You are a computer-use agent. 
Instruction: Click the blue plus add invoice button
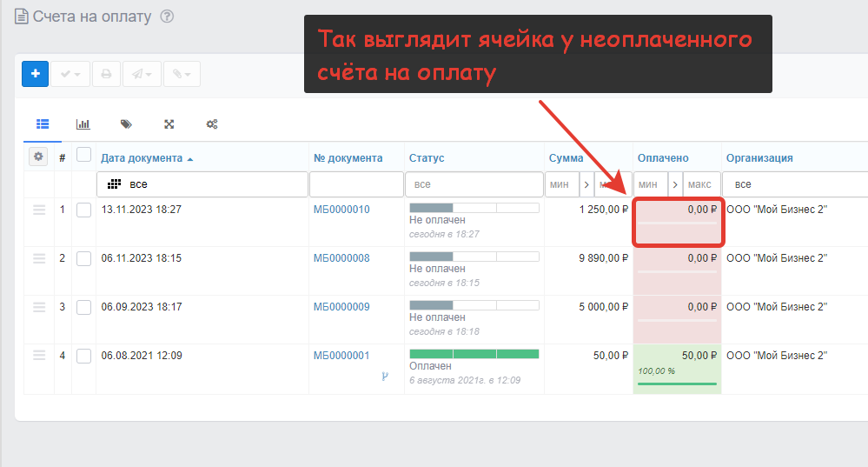click(36, 74)
